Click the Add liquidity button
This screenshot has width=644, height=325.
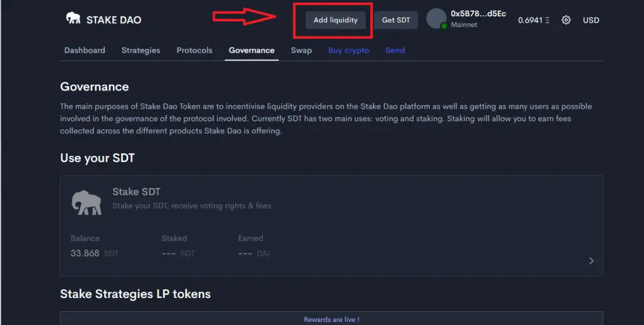pyautogui.click(x=336, y=19)
